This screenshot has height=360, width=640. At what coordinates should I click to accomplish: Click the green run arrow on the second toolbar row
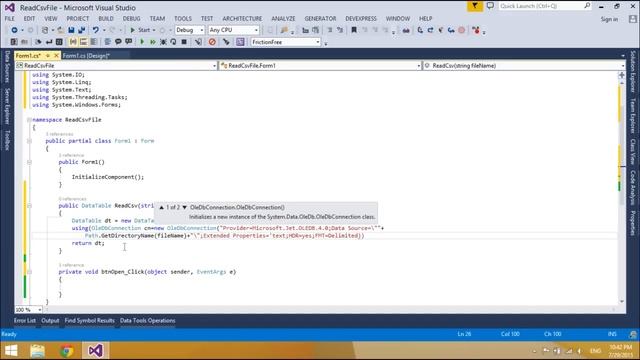tap(142, 42)
